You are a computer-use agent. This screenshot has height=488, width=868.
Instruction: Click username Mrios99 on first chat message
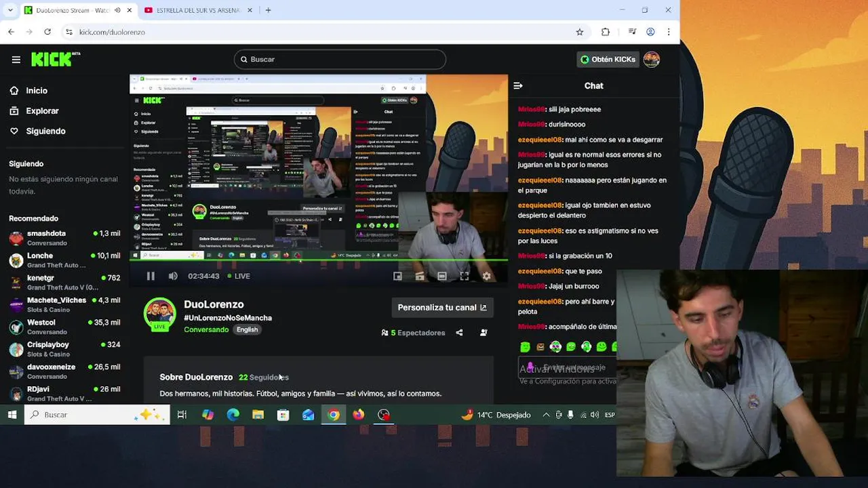tap(532, 109)
